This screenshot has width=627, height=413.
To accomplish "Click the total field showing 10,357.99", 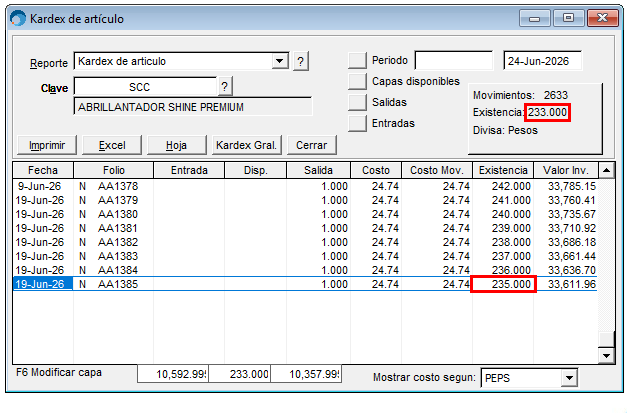I will pos(306,374).
